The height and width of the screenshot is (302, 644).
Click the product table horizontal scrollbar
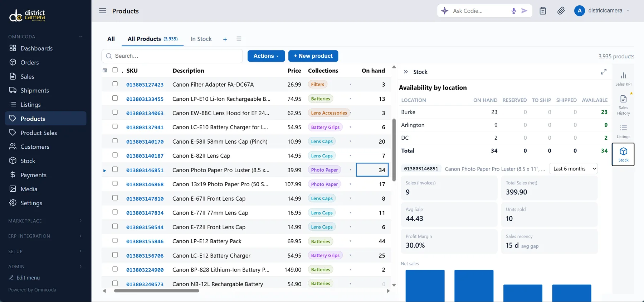click(156, 291)
